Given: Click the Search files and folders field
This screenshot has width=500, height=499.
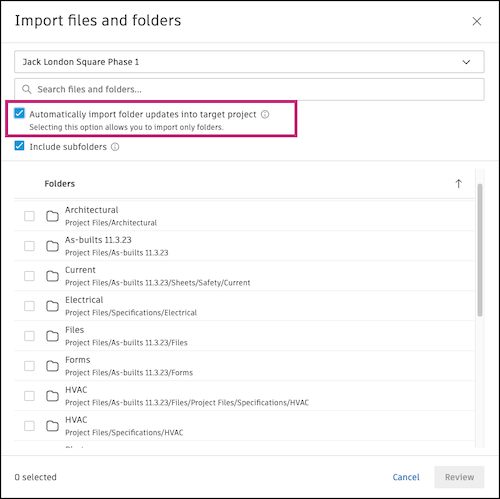Looking at the screenshot, I should [249, 89].
